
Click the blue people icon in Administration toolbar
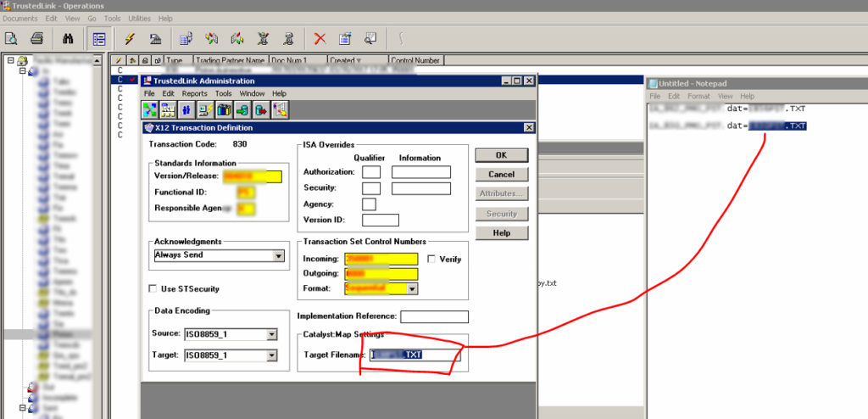click(x=186, y=109)
